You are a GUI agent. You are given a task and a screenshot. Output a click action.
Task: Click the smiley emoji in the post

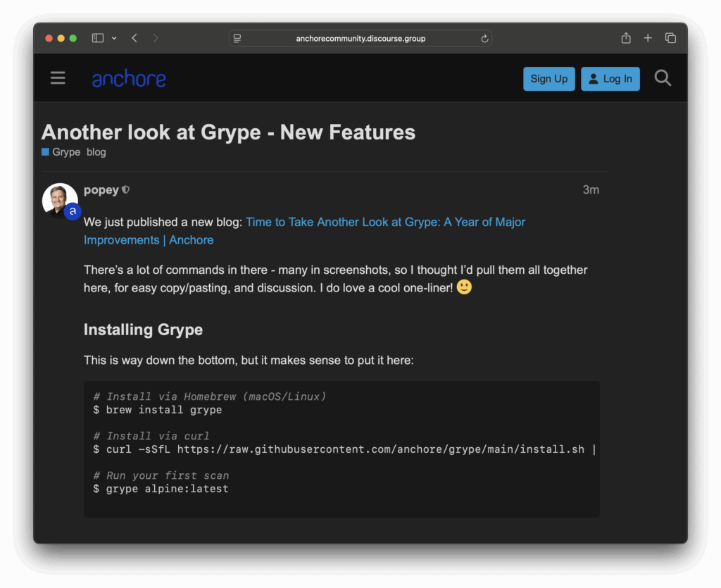(x=464, y=287)
